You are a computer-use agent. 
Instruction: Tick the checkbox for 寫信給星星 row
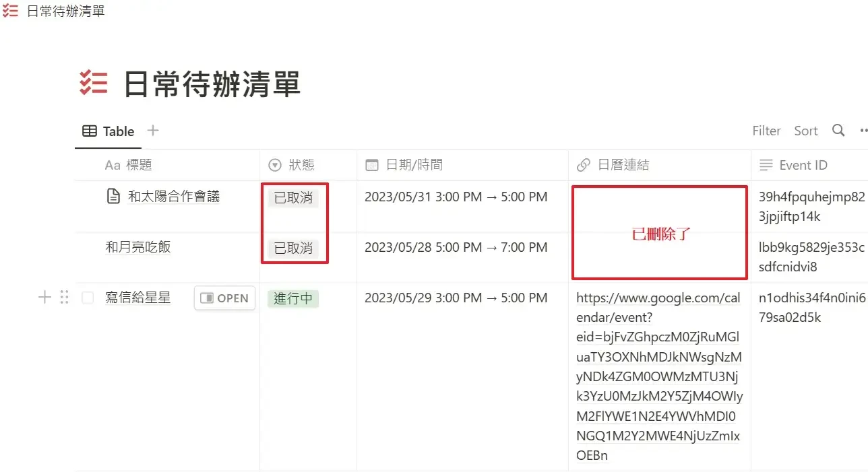click(x=88, y=298)
